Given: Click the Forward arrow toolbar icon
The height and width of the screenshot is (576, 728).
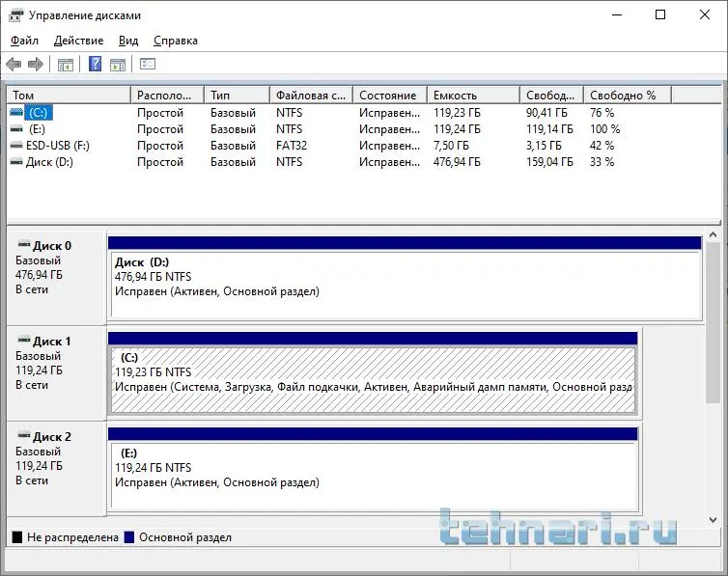Looking at the screenshot, I should point(36,65).
